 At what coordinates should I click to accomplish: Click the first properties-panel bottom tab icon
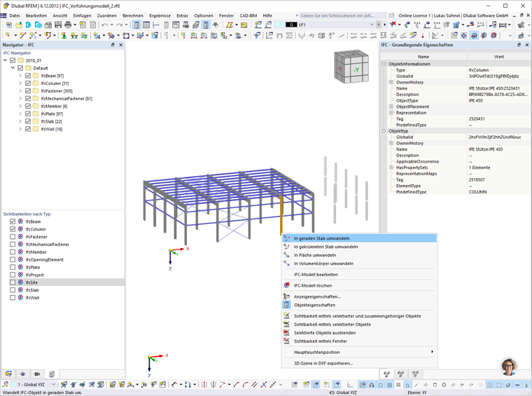386,374
